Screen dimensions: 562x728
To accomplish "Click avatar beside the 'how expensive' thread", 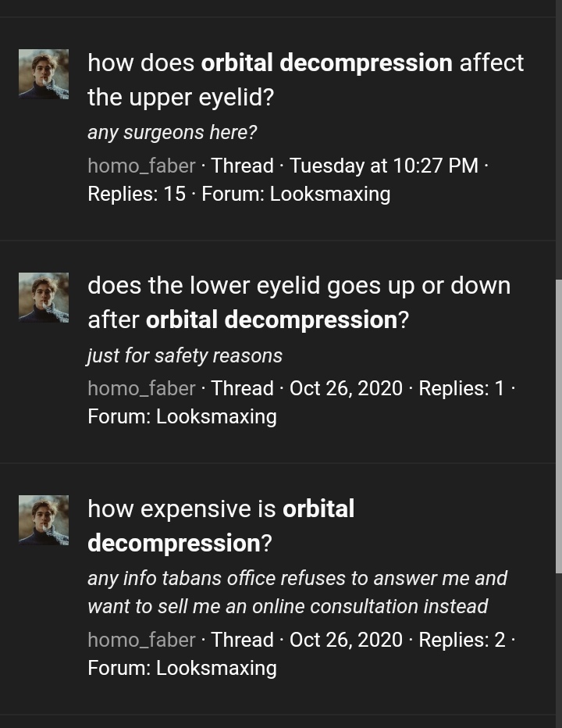I will 44,521.
